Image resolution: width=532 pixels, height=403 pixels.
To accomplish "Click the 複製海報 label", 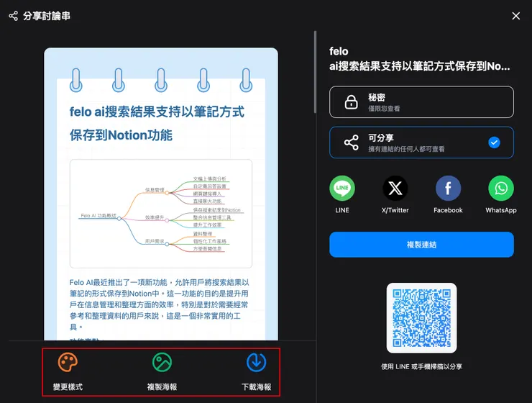I will tap(162, 386).
